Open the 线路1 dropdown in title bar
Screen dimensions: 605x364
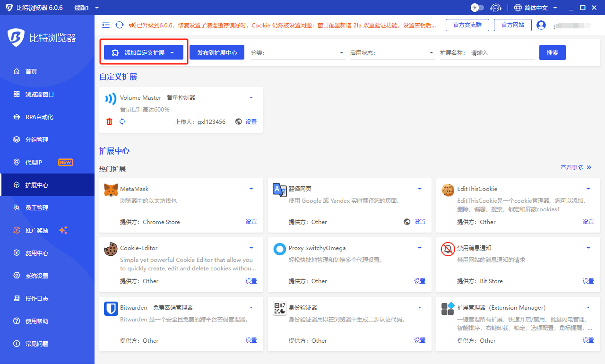click(86, 8)
